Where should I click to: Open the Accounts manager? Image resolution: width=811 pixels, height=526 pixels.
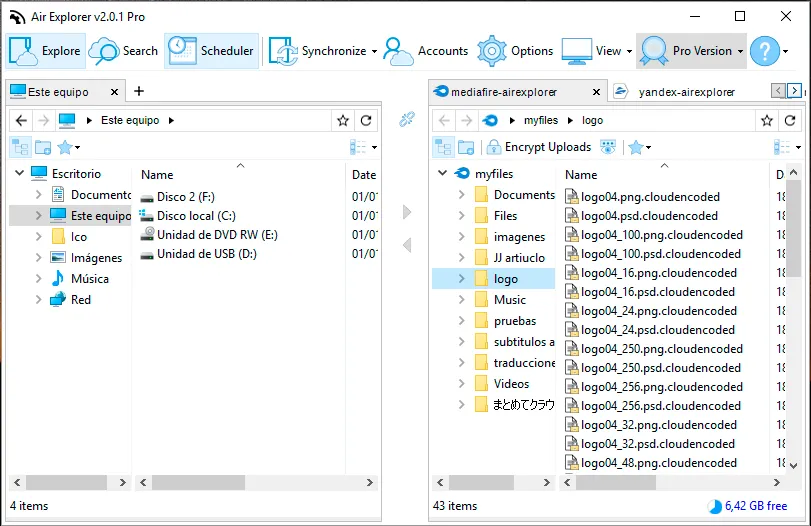coord(426,51)
